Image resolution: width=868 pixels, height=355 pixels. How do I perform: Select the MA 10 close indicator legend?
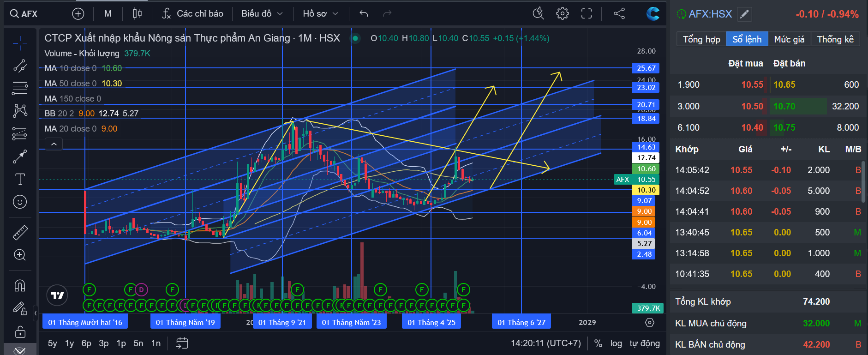pyautogui.click(x=83, y=68)
